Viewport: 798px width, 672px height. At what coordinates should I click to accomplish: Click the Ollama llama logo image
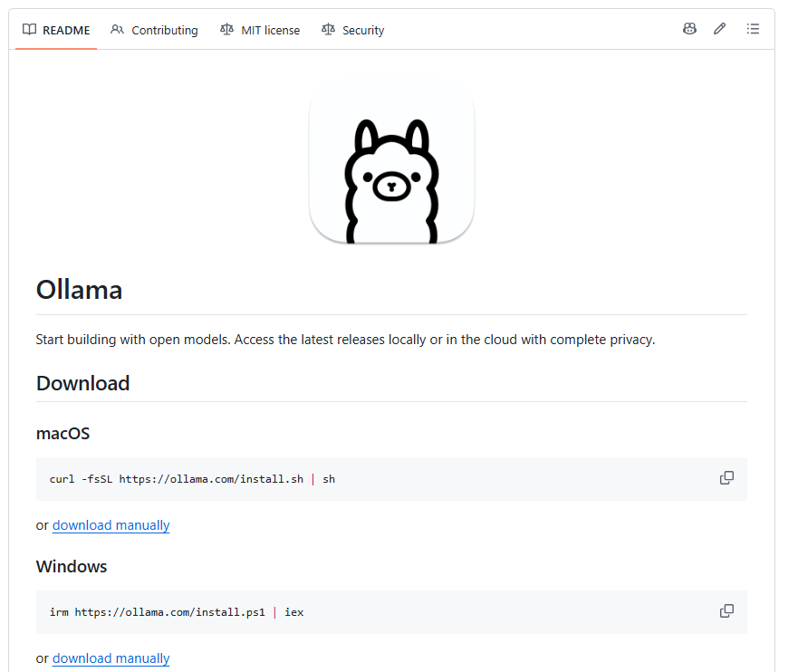[391, 163]
